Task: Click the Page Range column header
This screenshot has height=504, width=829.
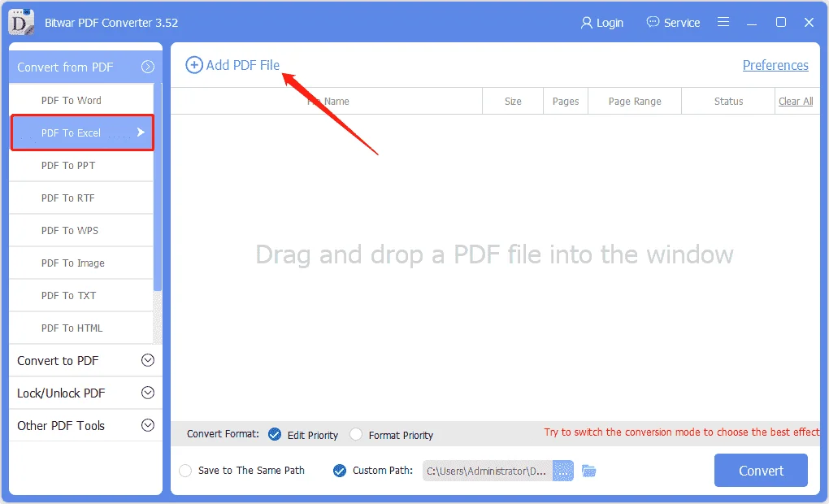Action: (635, 101)
